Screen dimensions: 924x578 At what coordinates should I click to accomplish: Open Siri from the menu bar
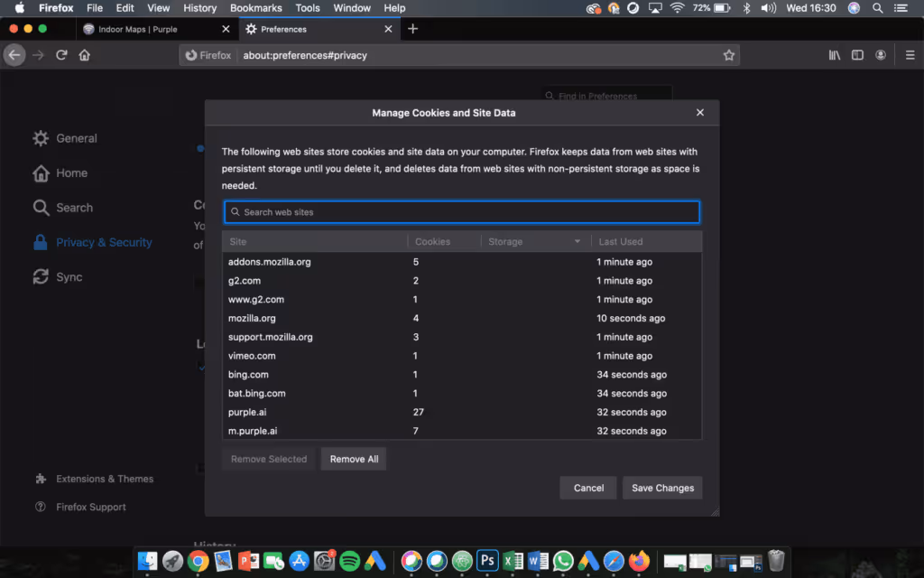coord(854,8)
